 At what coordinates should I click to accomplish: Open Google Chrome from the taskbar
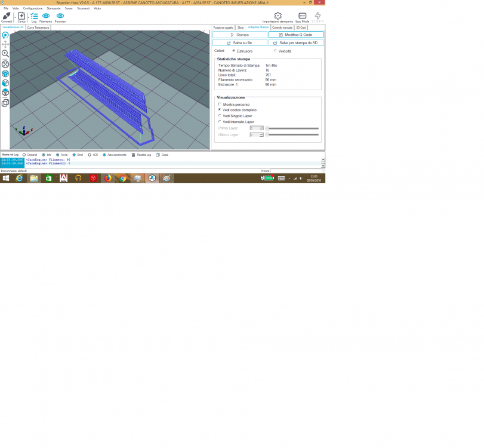click(x=122, y=178)
